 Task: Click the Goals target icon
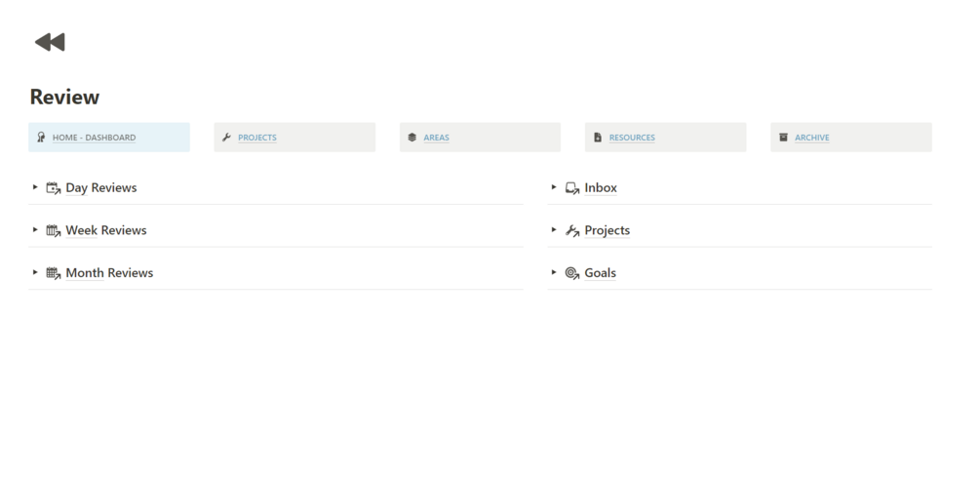coord(572,274)
